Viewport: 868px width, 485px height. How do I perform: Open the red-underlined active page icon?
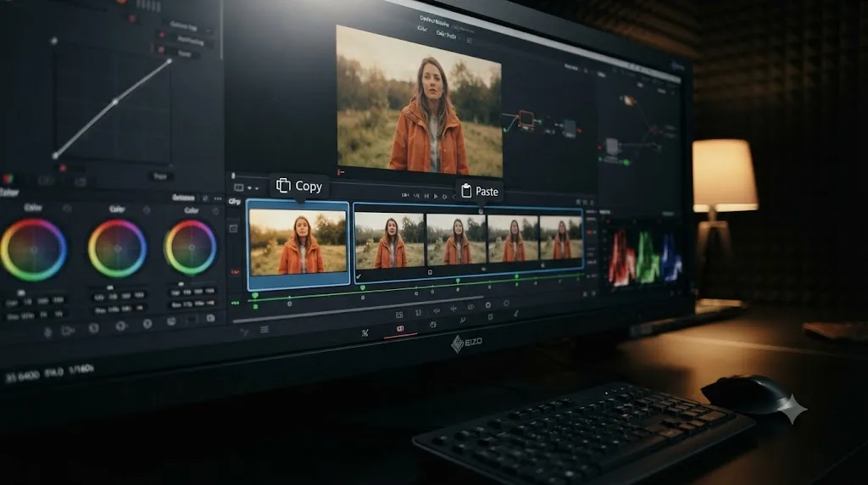click(x=400, y=329)
